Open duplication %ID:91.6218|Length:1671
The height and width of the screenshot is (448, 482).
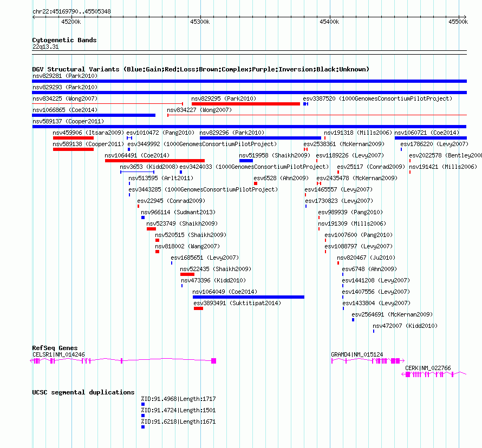point(178,421)
